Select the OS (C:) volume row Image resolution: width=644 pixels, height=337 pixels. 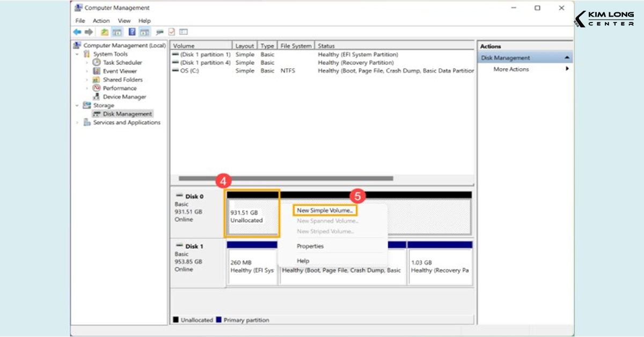[190, 71]
